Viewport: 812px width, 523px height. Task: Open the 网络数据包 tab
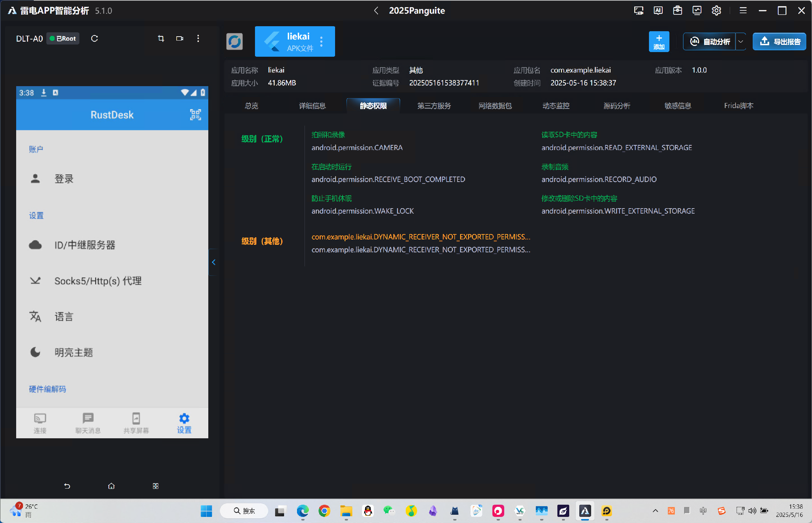point(495,106)
